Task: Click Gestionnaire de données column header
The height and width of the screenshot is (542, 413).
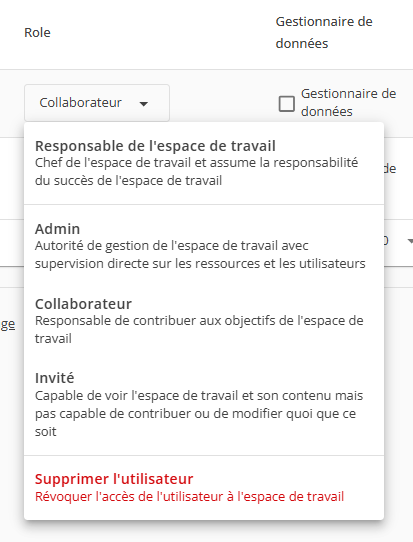Action: 324,32
